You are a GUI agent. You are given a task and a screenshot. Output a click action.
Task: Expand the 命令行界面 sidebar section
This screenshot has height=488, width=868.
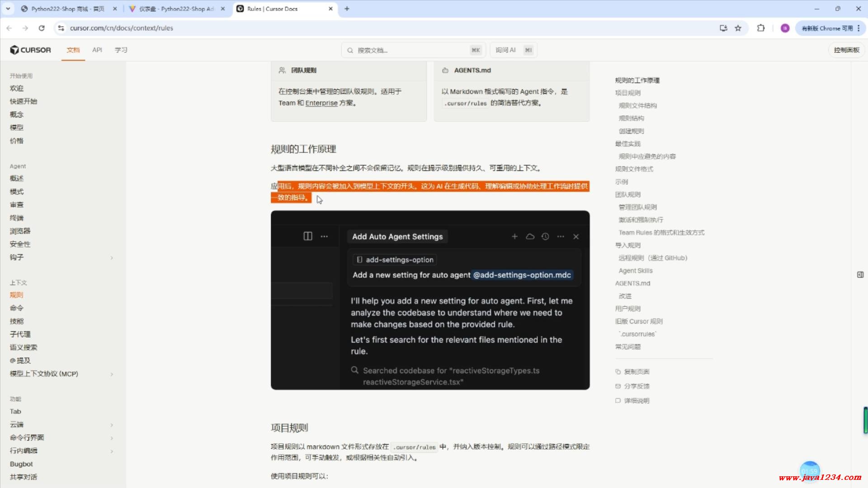click(x=112, y=438)
